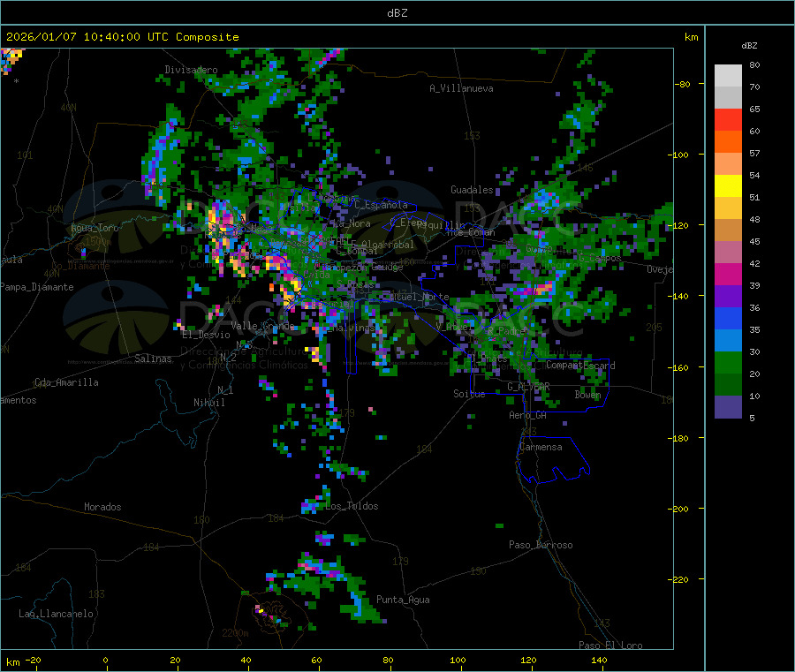This screenshot has height=672, width=795.
Task: Click the legend value '5'
Action: tap(752, 418)
